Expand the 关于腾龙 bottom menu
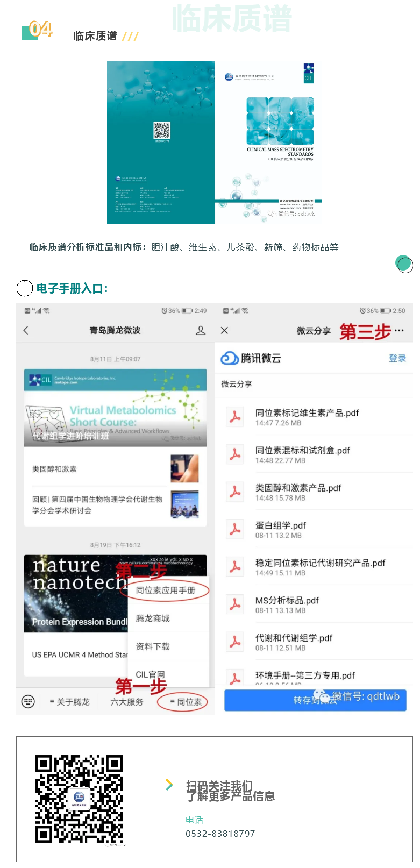 pyautogui.click(x=69, y=702)
